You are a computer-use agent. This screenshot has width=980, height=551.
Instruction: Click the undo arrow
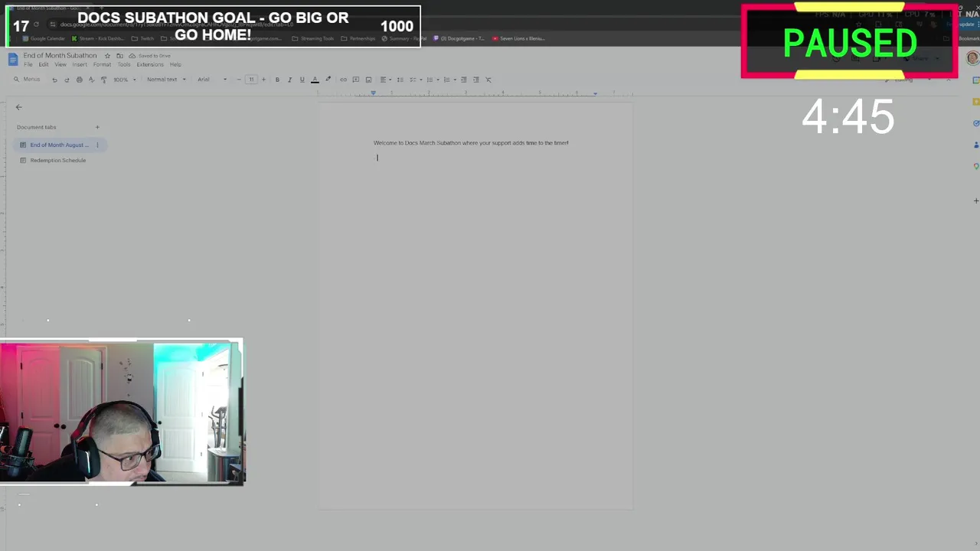pyautogui.click(x=54, y=80)
